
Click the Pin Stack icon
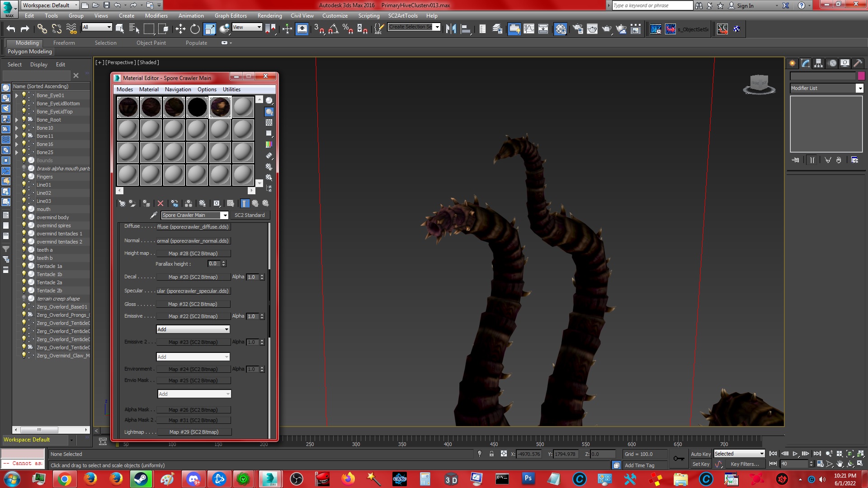796,160
